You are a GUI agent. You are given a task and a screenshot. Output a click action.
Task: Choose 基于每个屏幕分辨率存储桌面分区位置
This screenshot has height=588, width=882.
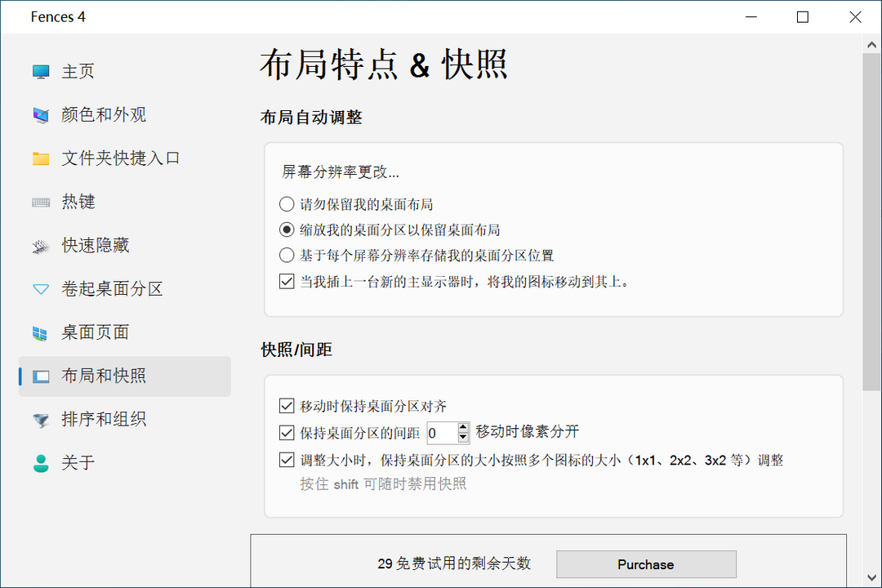point(287,254)
